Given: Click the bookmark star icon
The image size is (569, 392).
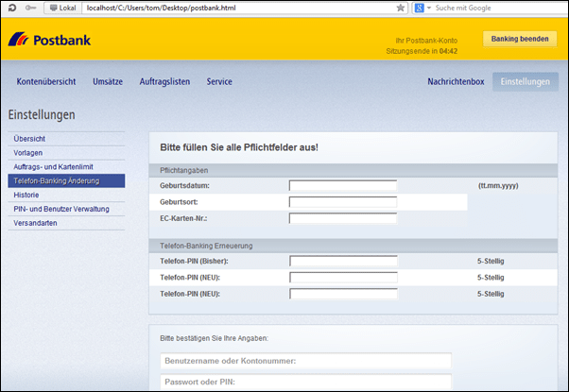Looking at the screenshot, I should pyautogui.click(x=400, y=8).
